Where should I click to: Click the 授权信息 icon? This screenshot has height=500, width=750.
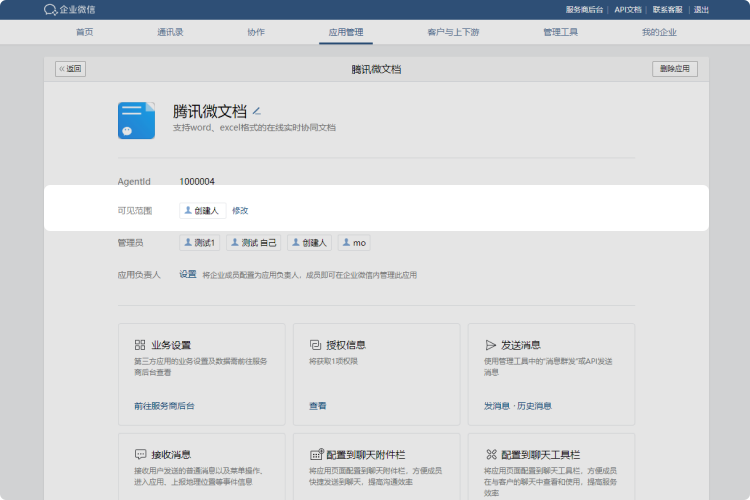[315, 345]
